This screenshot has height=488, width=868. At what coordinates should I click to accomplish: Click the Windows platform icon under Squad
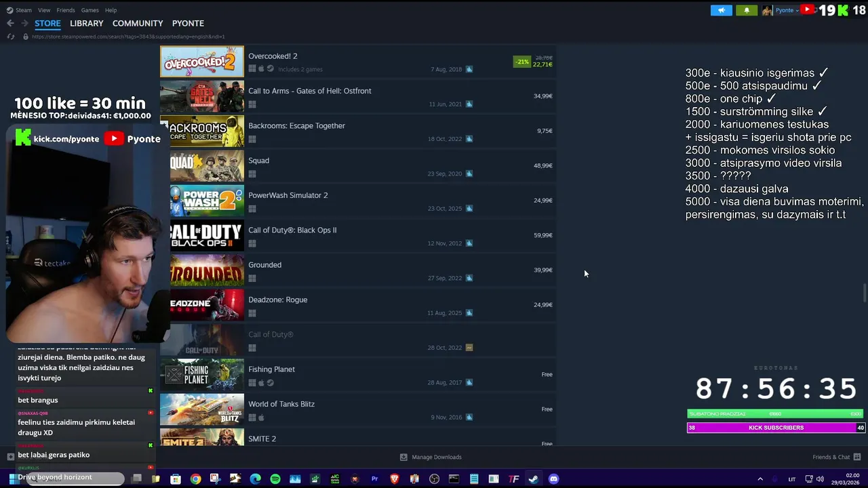[252, 174]
